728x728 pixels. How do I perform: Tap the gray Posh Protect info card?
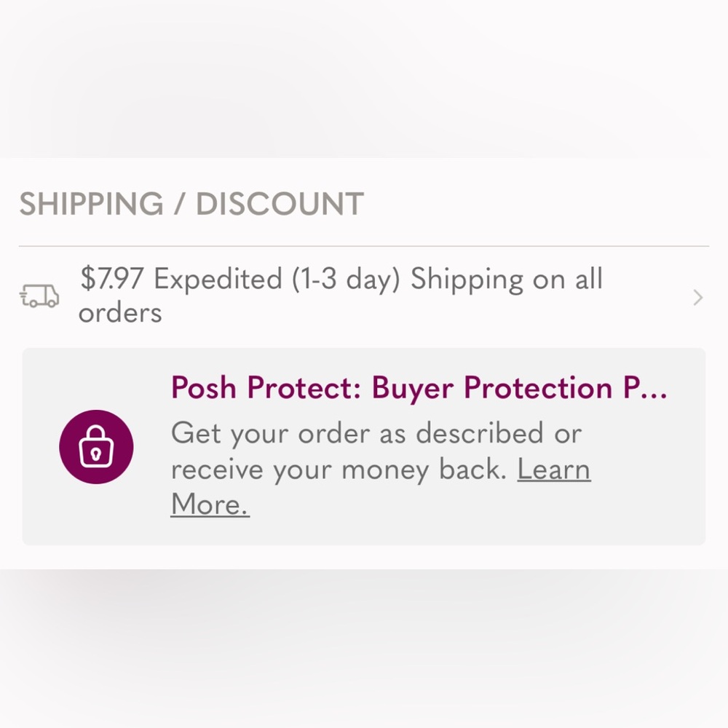coord(363,446)
